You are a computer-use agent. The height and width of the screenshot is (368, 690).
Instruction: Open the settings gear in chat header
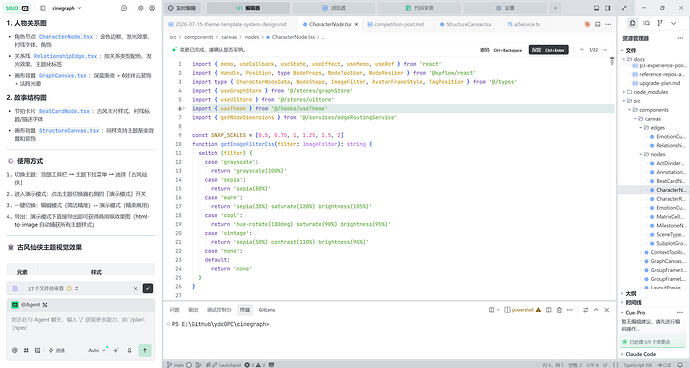(x=140, y=8)
